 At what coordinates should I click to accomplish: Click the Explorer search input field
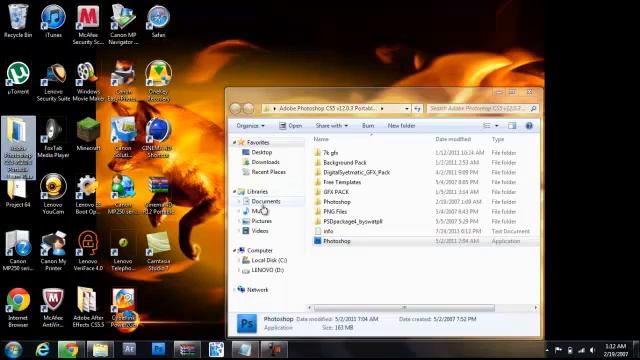tap(478, 109)
